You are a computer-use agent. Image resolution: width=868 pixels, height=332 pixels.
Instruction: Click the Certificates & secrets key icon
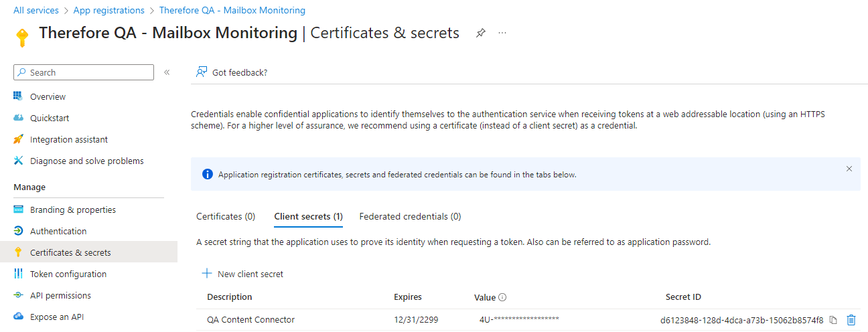click(x=19, y=252)
